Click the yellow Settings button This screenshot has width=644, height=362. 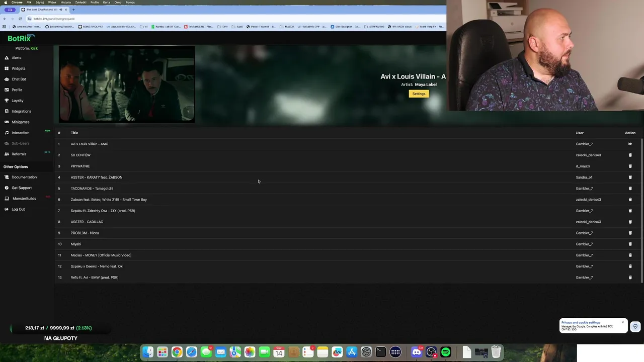(x=419, y=94)
